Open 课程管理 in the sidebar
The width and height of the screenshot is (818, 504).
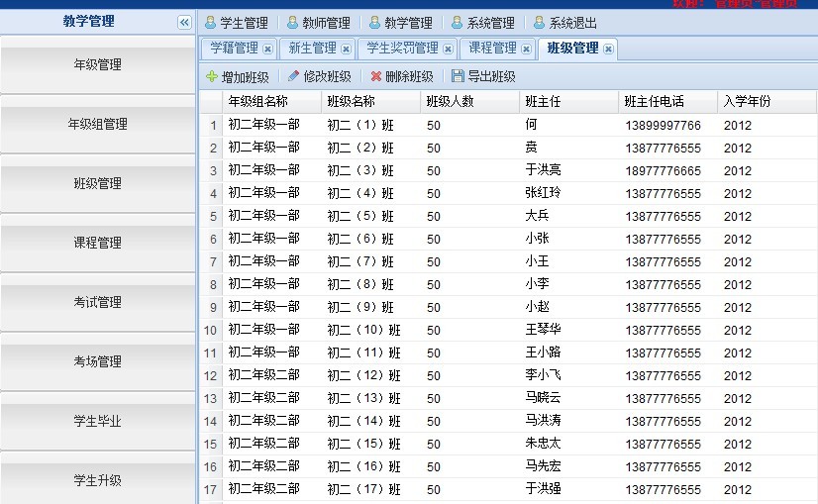point(98,244)
